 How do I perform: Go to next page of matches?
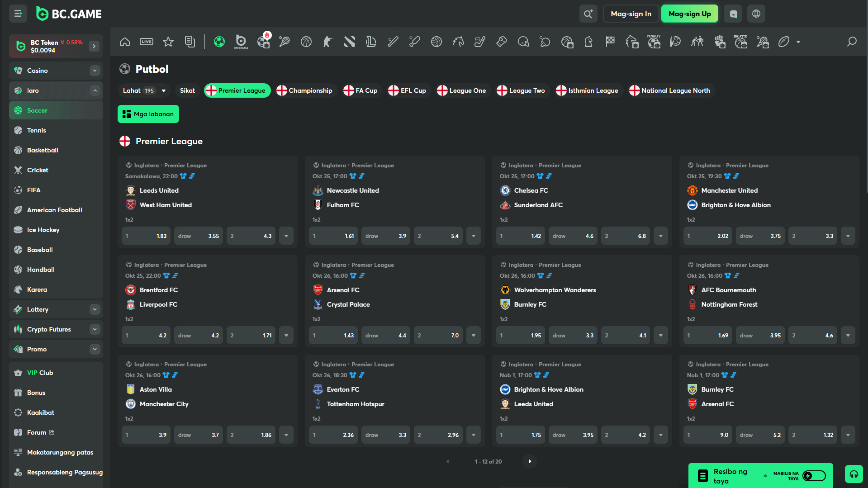(x=530, y=461)
